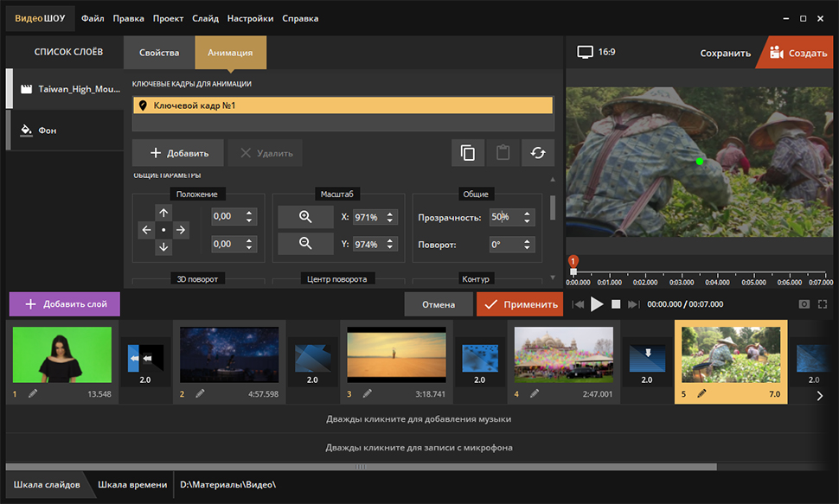Image resolution: width=839 pixels, height=504 pixels.
Task: Open the Слайд menu
Action: click(x=206, y=18)
